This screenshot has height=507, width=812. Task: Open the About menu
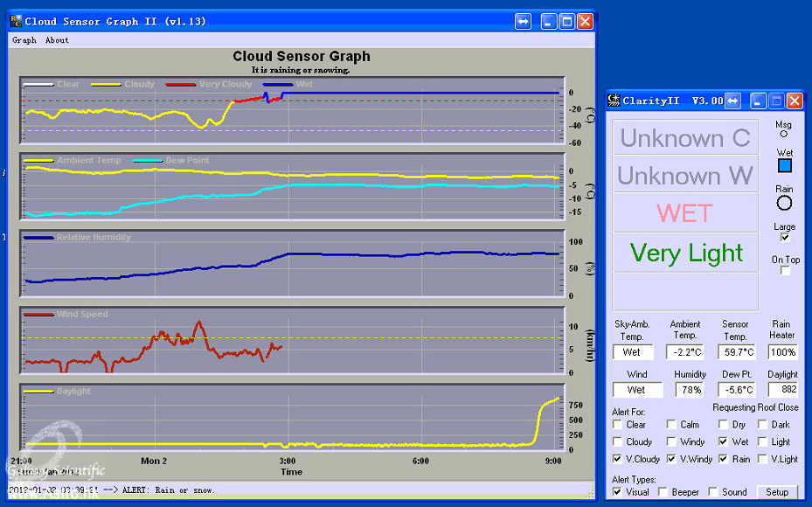[x=57, y=40]
